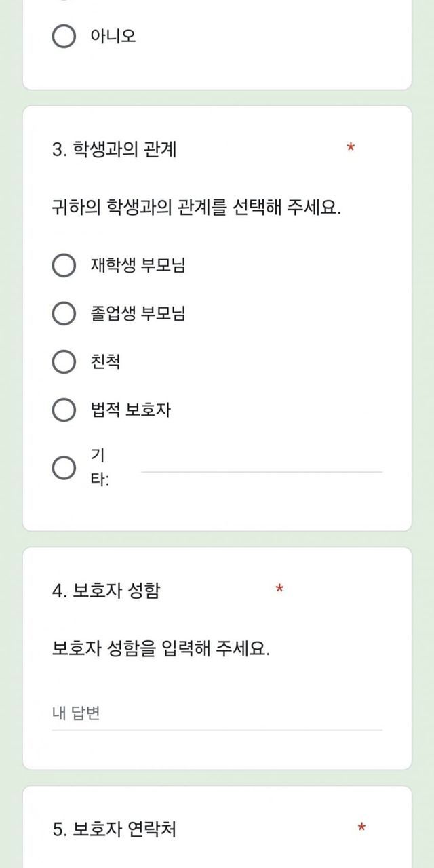This screenshot has width=434, height=868.
Task: Click the required asterisk beside 보호자 연락처
Action: 361,827
